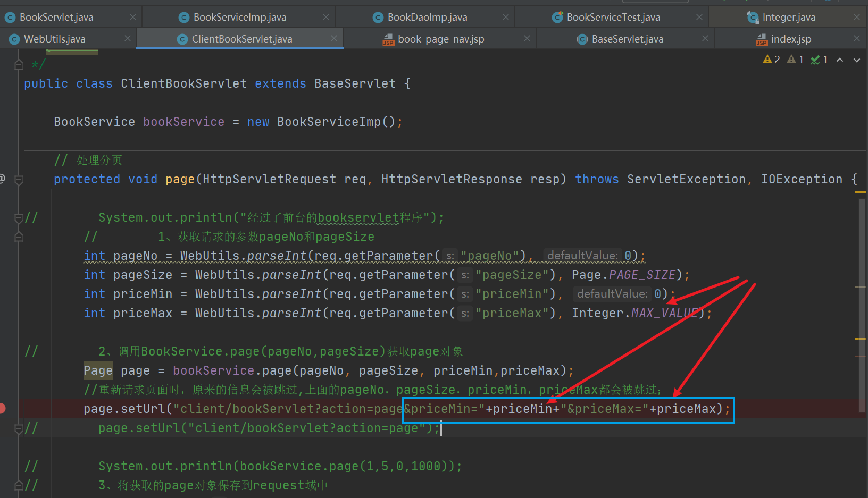This screenshot has width=868, height=498.
Task: Close the BaseServlet.java tab
Action: [705, 38]
